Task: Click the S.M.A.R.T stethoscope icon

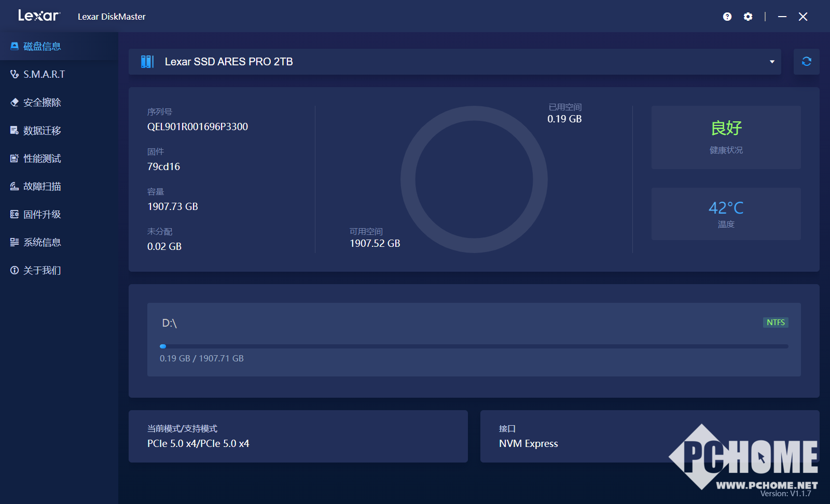Action: (15, 74)
